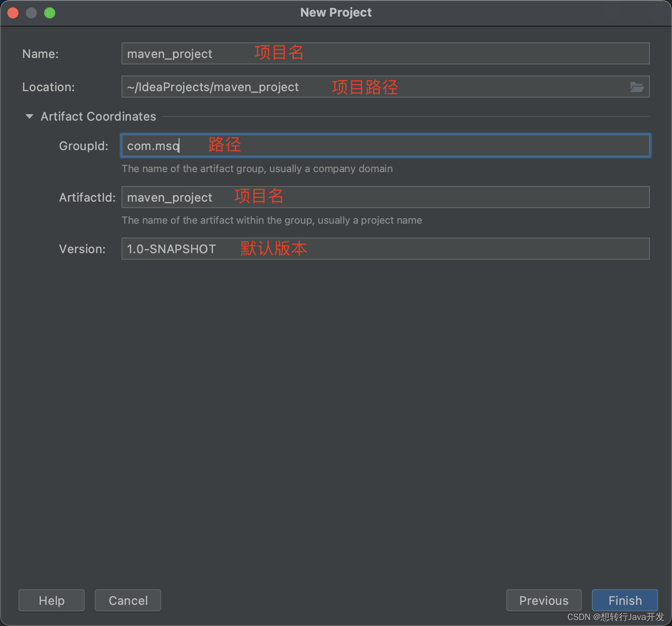Click the Name input field
This screenshot has width=672, height=626.
385,53
